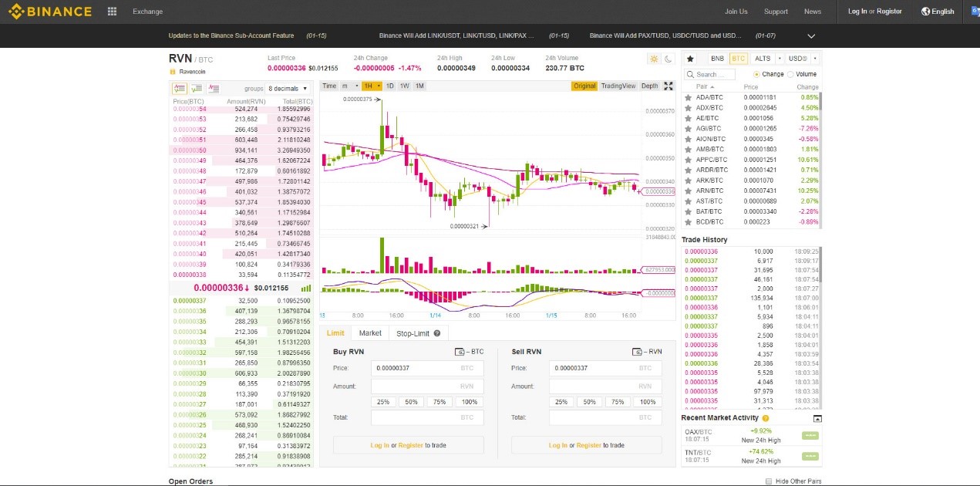Favorite the ARK/BTC pair star
980x486 pixels.
coord(688,181)
